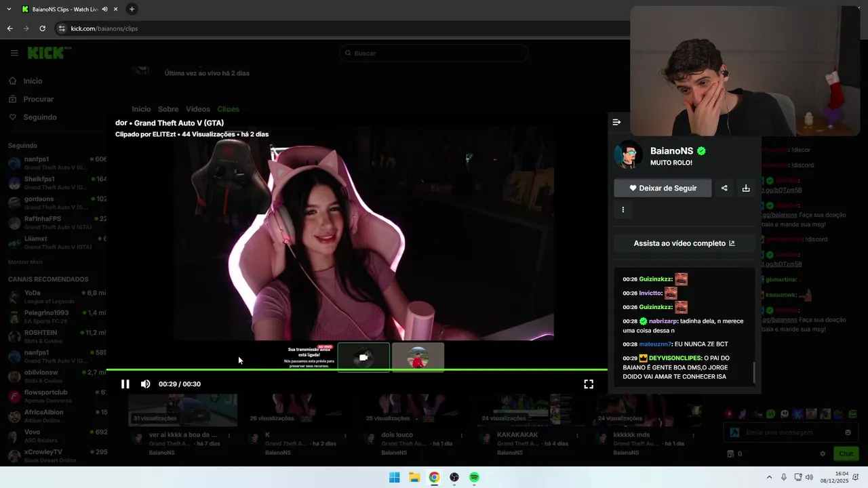Image resolution: width=868 pixels, height=488 pixels.
Task: Open options for clip 'kkkkkk mds'
Action: 694,435
